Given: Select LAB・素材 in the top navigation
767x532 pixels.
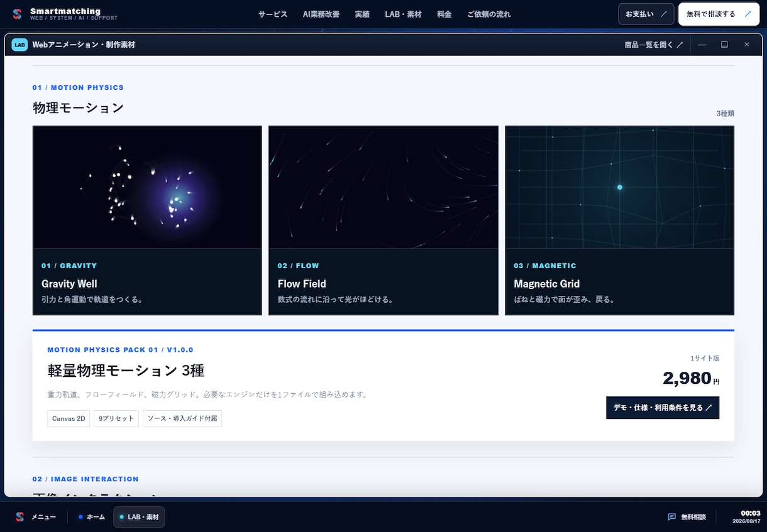Looking at the screenshot, I should (x=403, y=14).
